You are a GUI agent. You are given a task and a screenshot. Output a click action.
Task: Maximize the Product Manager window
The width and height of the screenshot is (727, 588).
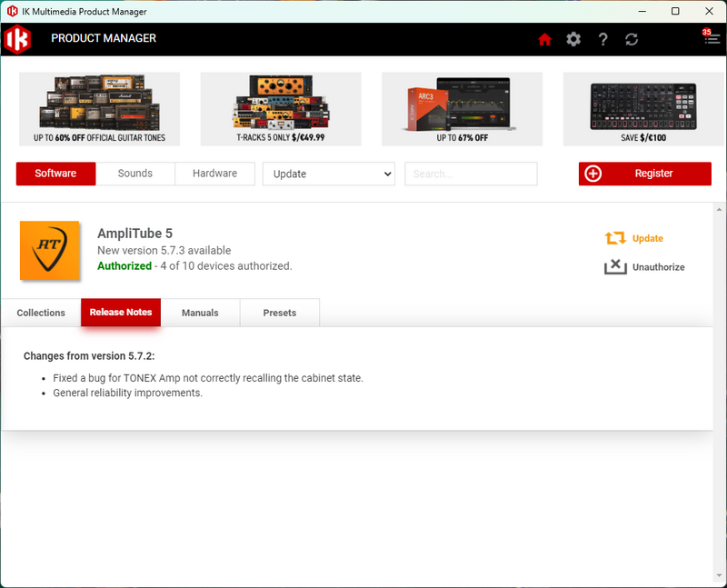tap(675, 11)
